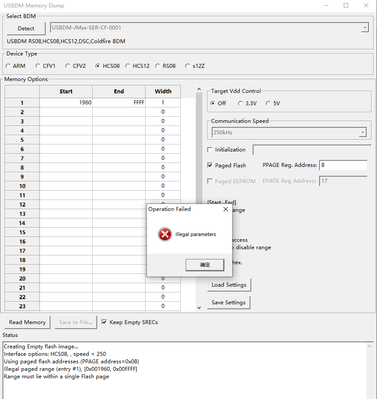Viewport: 377px width, 399px height.
Task: Set Target Vdd to 3.3V
Action: click(247, 103)
